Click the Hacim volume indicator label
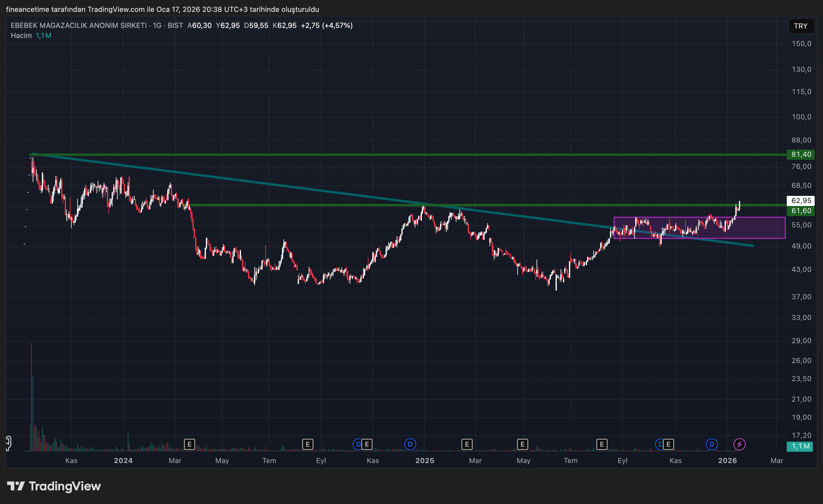The height and width of the screenshot is (504, 823). pyautogui.click(x=21, y=35)
